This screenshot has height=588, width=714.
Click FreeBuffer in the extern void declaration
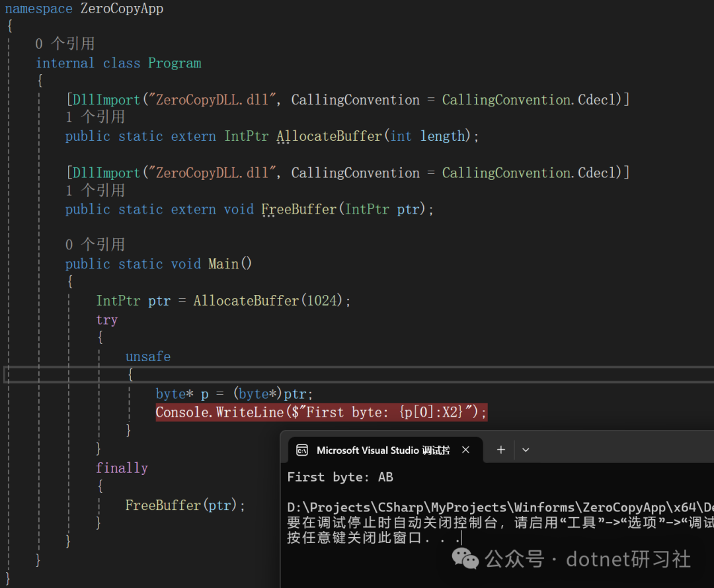[x=299, y=209]
